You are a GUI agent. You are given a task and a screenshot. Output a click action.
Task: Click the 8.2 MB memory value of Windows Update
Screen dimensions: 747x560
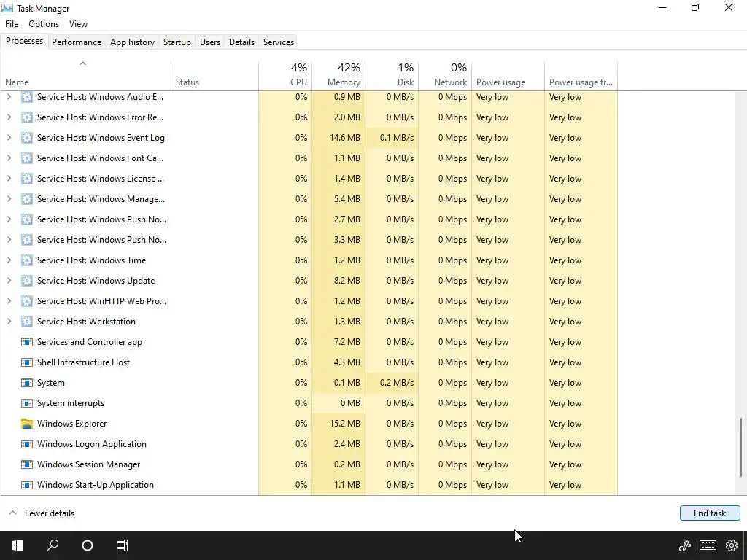click(347, 281)
